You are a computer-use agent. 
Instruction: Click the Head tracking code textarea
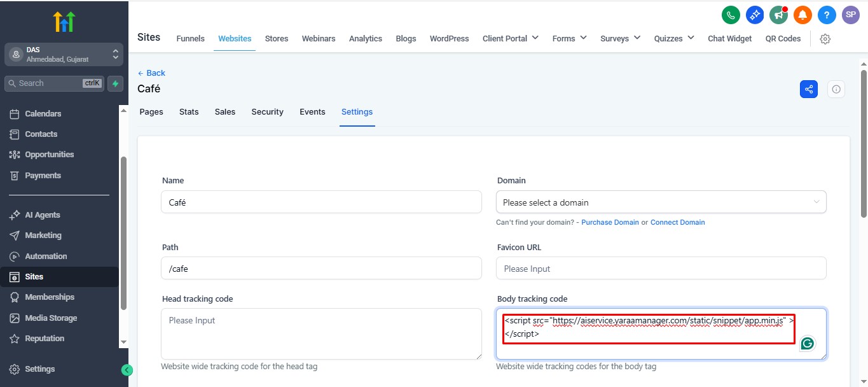(x=321, y=334)
